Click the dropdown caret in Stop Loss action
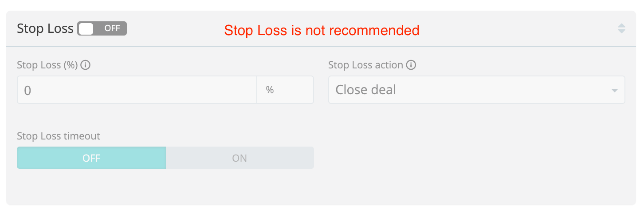Image resolution: width=644 pixels, height=215 pixels. (614, 91)
